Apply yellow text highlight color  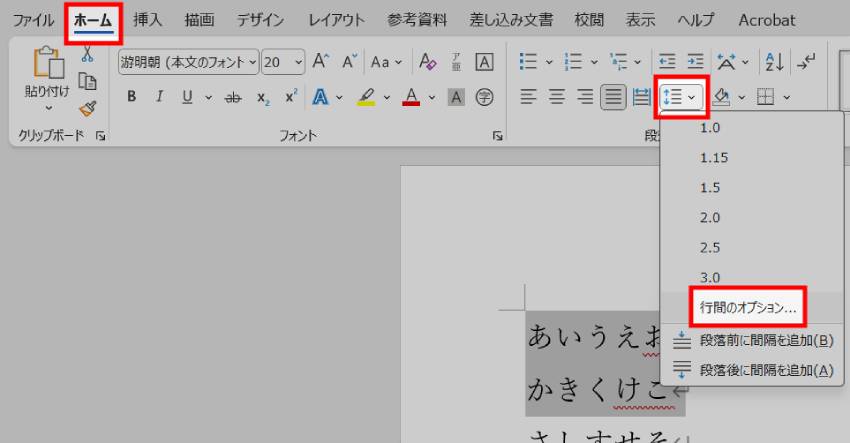coord(366,98)
